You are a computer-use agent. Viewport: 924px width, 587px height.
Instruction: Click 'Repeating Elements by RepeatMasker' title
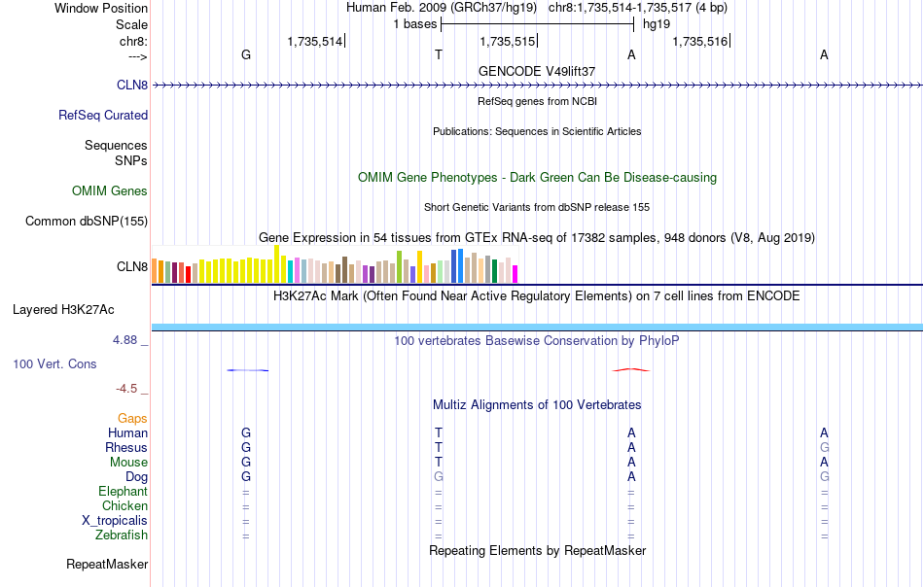[x=537, y=550]
